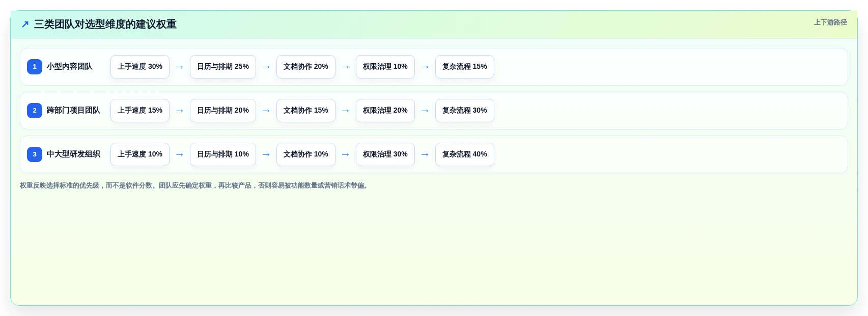The image size is (868, 316).
Task: Pick the 复杂流程 40% chip
Action: coord(465,154)
